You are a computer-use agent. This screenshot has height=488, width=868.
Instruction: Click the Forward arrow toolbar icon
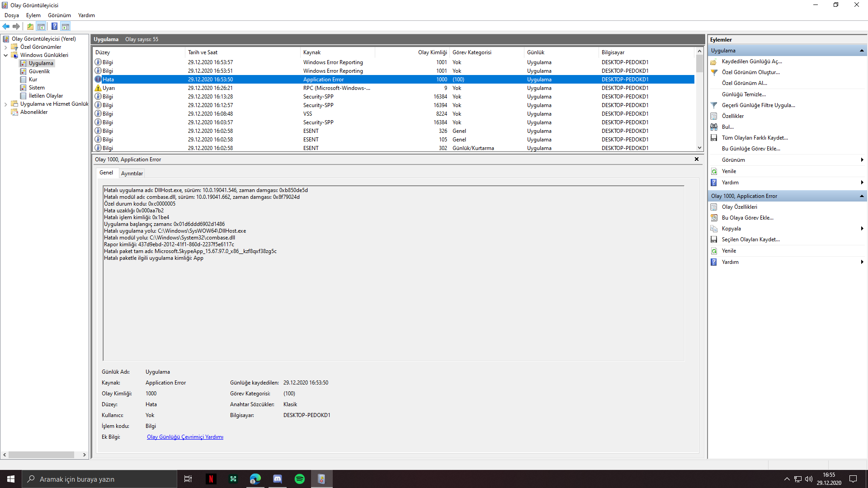16,26
